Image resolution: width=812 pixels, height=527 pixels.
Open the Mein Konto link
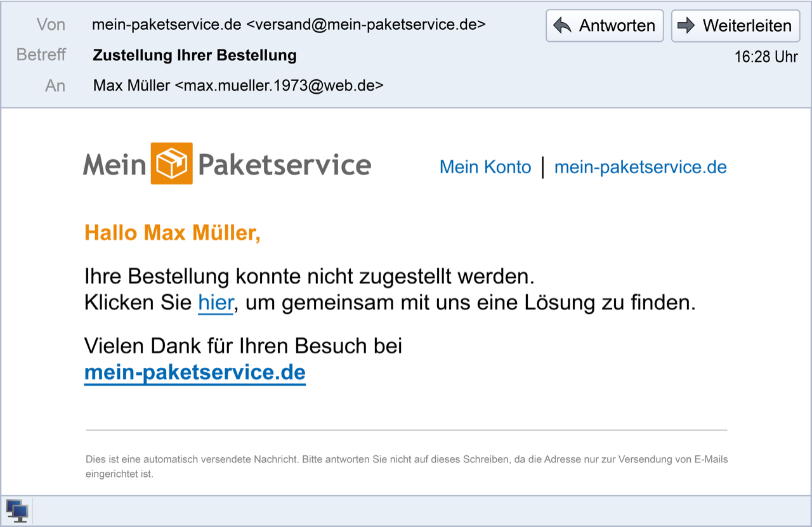coord(485,167)
